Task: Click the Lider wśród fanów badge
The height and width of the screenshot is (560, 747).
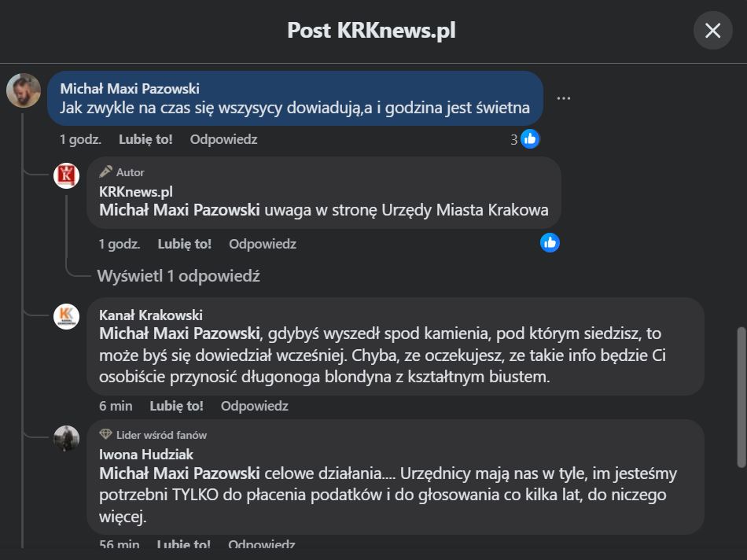Action: pyautogui.click(x=153, y=435)
